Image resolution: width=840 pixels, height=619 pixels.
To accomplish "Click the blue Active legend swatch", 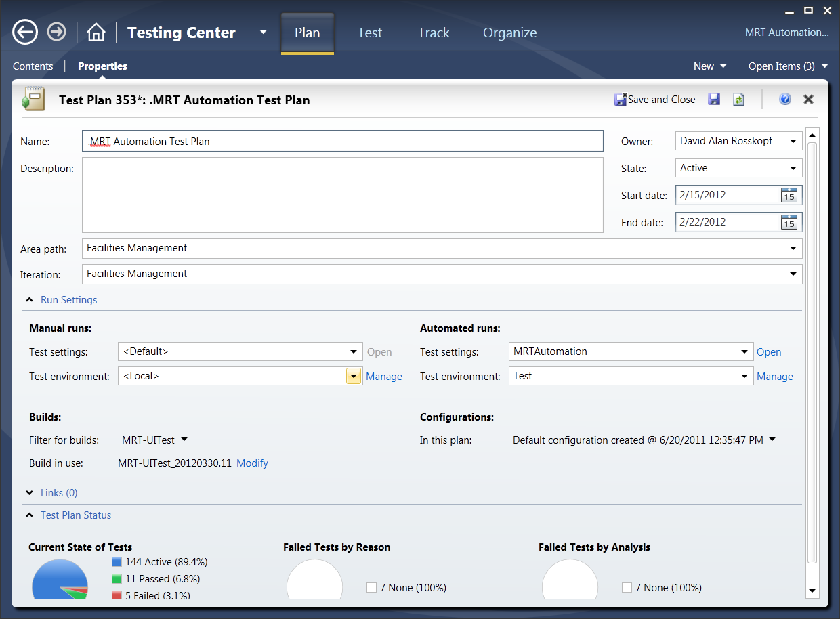I will click(117, 562).
